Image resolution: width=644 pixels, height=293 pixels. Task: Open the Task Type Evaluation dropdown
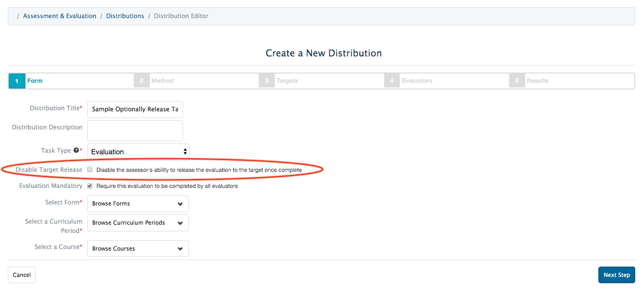(x=138, y=152)
